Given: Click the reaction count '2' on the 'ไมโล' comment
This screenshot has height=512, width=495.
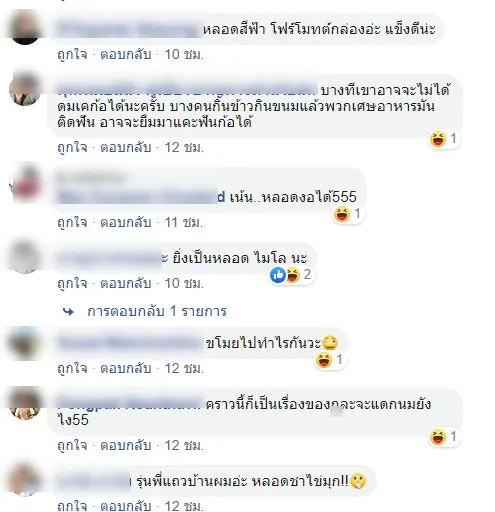Looking at the screenshot, I should pyautogui.click(x=307, y=275).
